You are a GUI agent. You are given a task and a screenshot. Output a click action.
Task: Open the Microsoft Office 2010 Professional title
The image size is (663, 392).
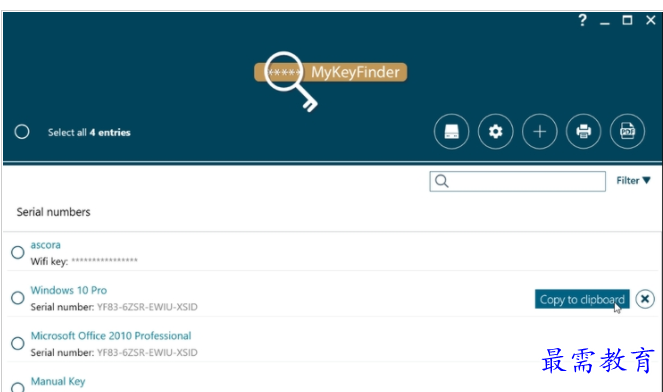coord(111,336)
